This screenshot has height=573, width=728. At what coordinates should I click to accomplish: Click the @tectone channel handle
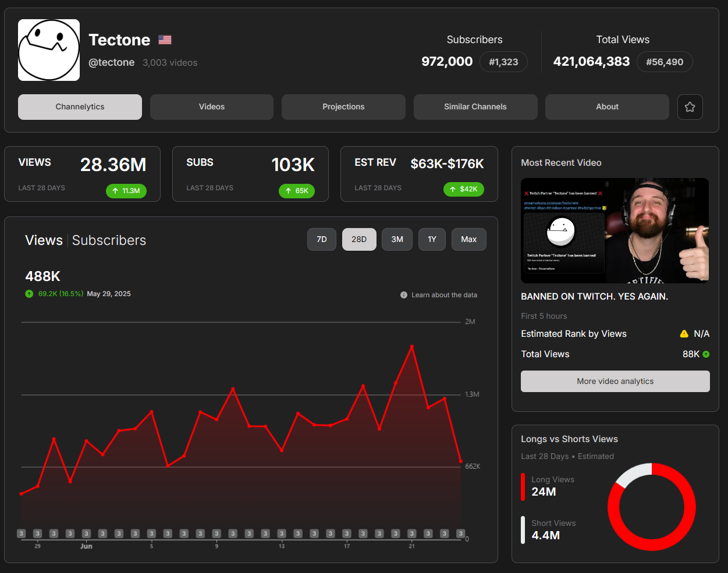point(111,62)
